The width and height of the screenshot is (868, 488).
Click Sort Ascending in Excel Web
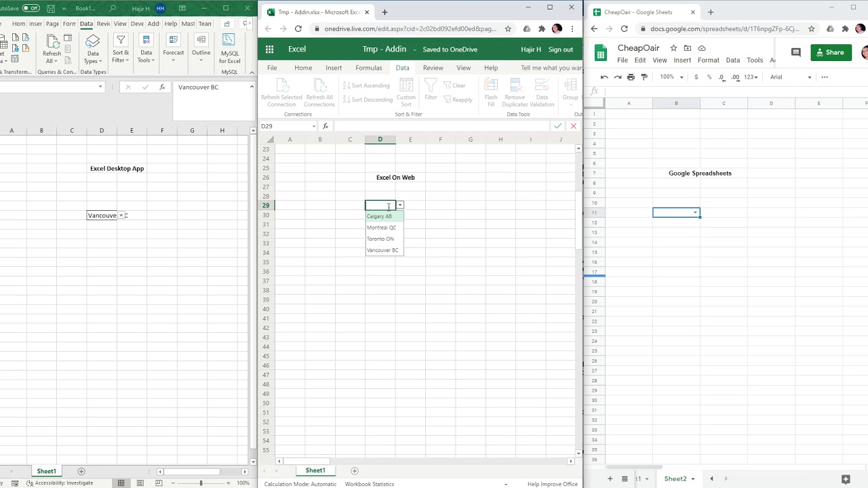coord(366,85)
